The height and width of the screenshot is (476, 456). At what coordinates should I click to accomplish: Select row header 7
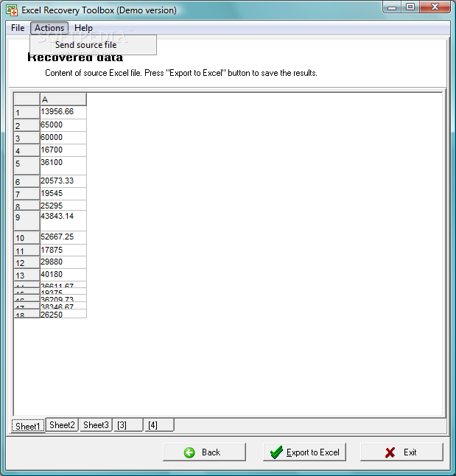click(27, 194)
